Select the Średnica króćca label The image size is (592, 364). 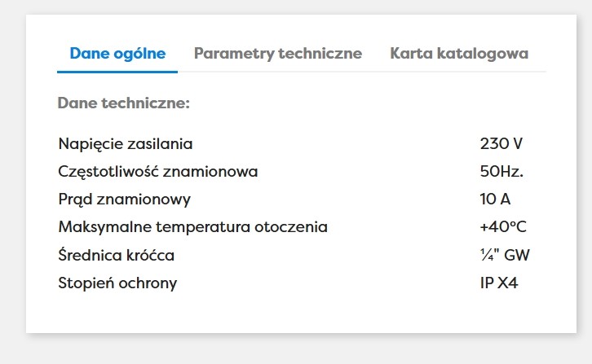[116, 256]
